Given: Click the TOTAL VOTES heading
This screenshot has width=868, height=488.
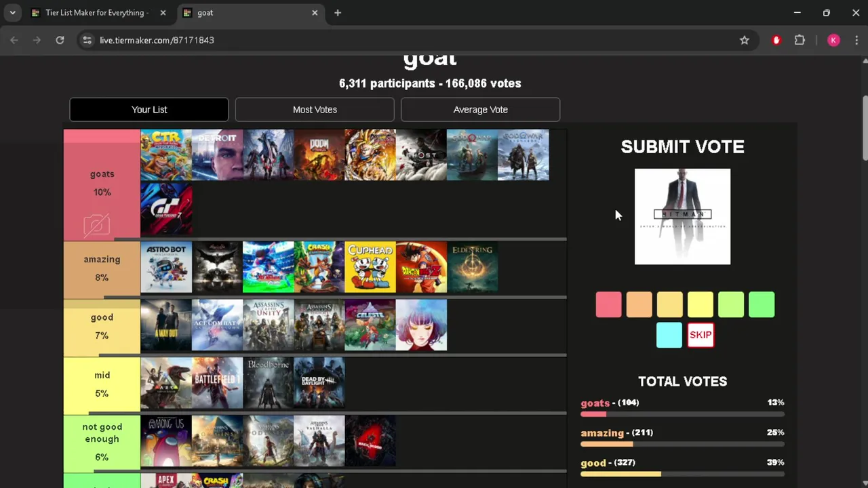Looking at the screenshot, I should [682, 382].
